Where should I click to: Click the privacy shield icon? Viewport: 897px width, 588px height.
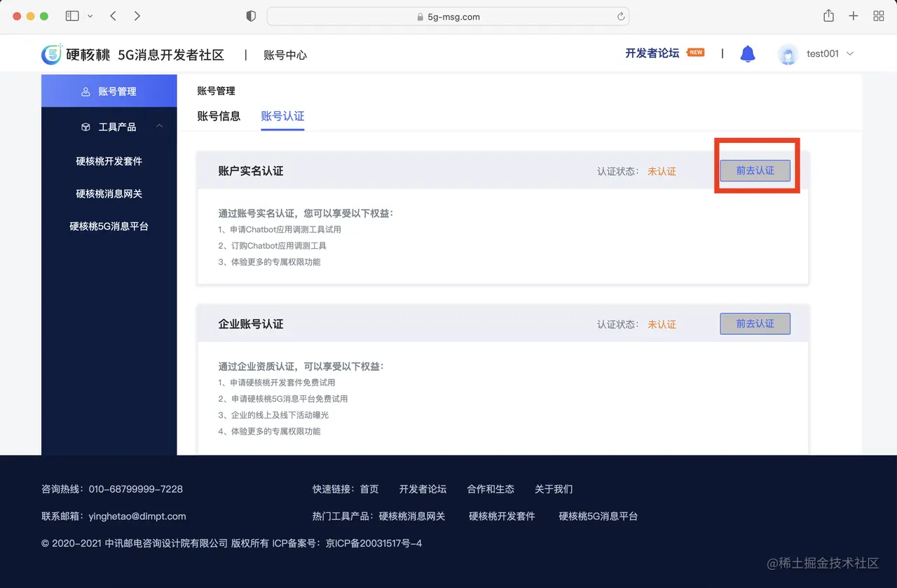pyautogui.click(x=251, y=16)
